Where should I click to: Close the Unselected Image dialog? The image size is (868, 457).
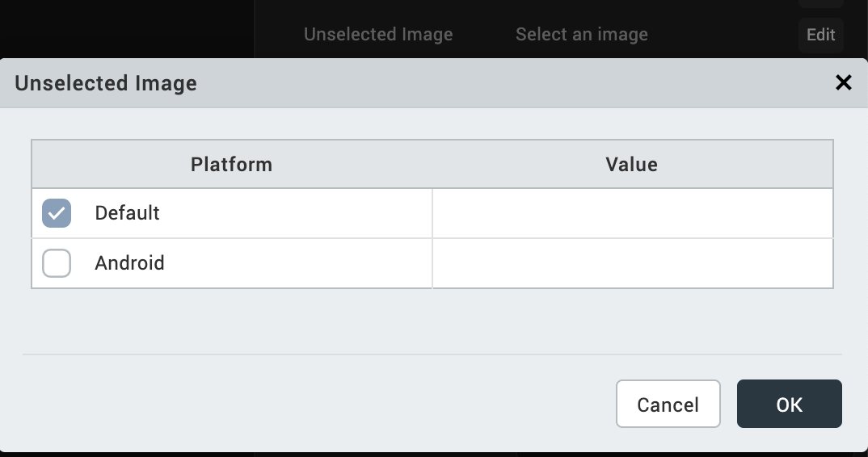tap(843, 82)
